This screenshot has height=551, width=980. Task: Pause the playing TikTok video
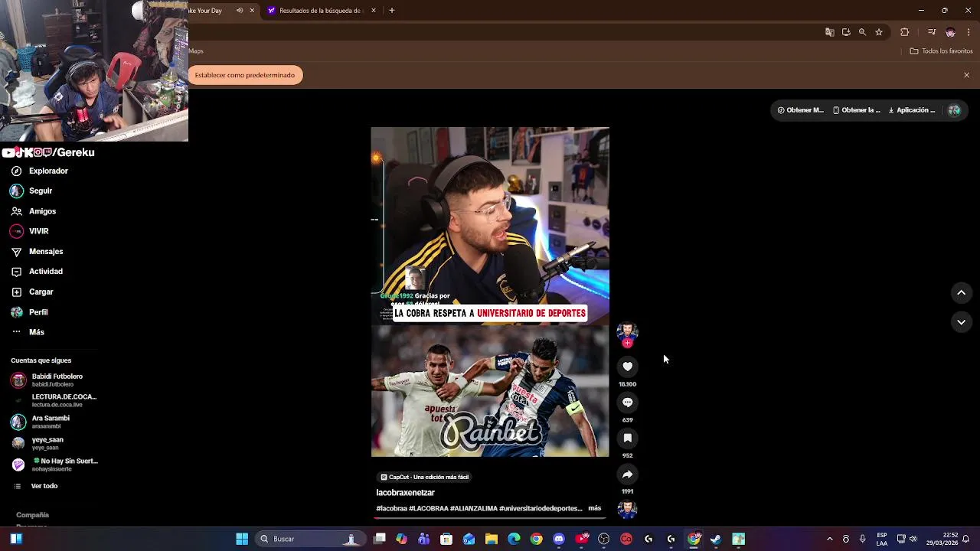tap(490, 292)
